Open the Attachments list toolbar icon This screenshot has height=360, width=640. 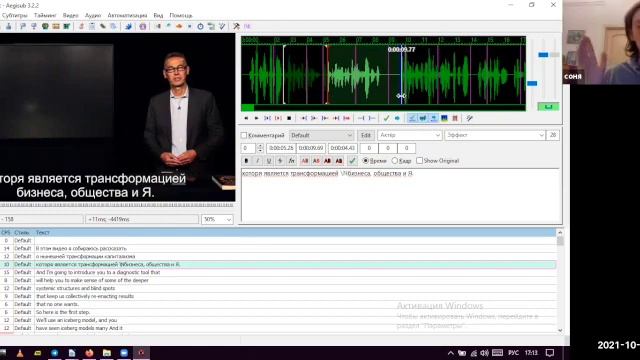(x=103, y=26)
